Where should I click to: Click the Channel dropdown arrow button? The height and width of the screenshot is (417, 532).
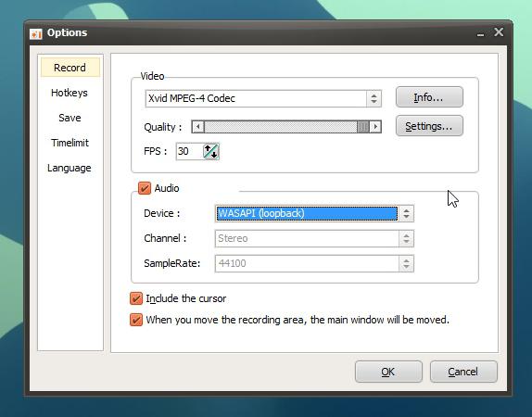(x=406, y=238)
